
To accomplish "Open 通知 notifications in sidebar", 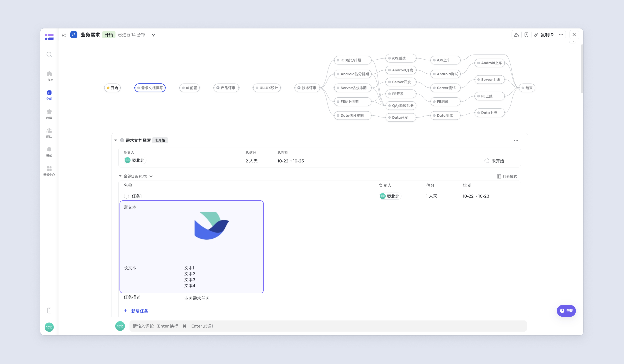I will [x=49, y=152].
